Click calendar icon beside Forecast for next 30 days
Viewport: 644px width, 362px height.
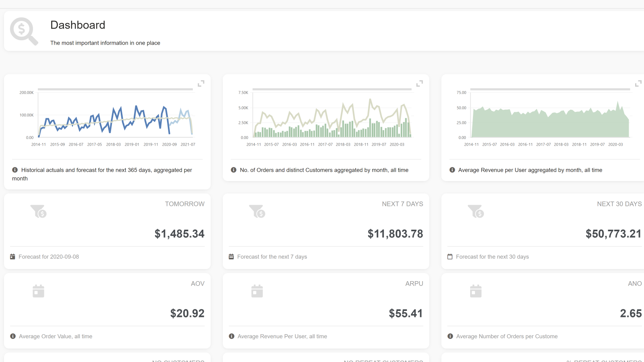450,257
